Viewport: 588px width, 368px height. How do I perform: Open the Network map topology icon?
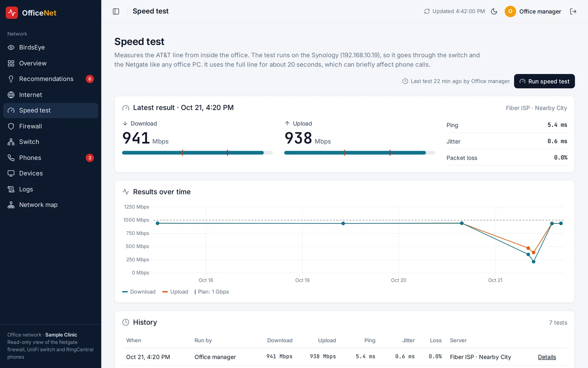[x=11, y=205]
